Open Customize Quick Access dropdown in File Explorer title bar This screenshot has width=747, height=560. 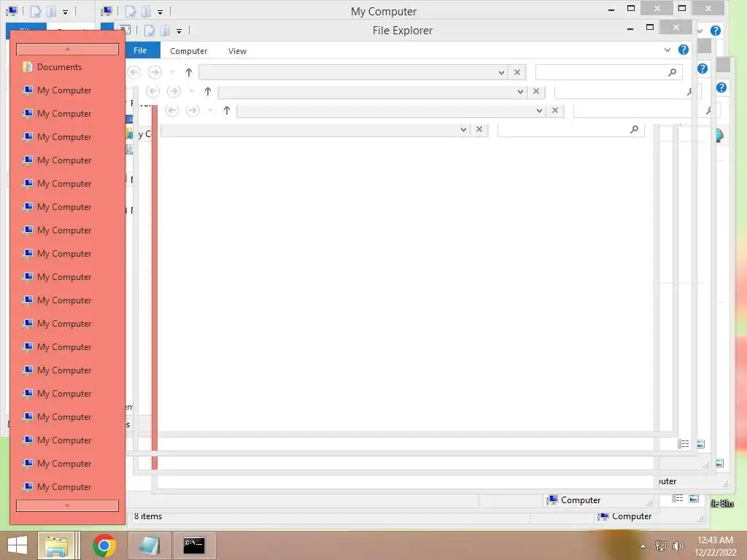[179, 31]
